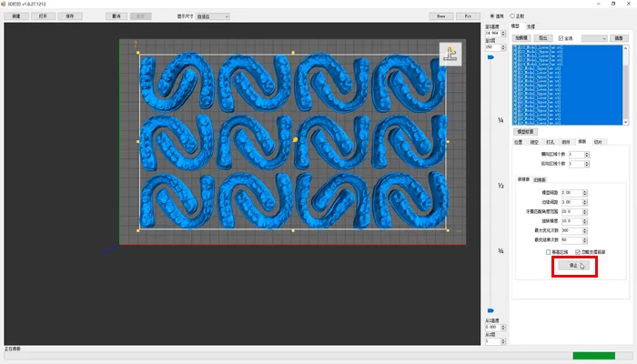Click the 撤消 (Undo) toolbar button

pyautogui.click(x=116, y=15)
